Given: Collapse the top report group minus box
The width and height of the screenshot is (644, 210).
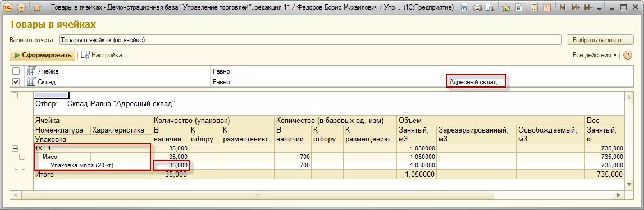Looking at the screenshot, I should point(15,95).
